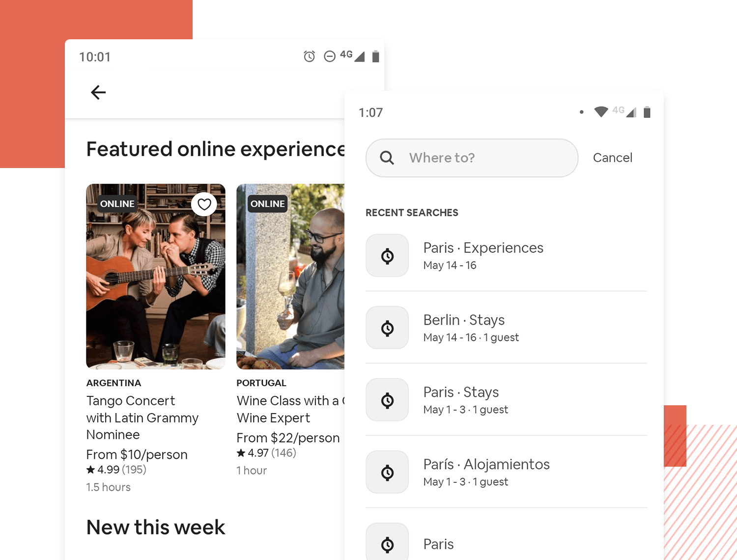737x560 pixels.
Task: Tap the battery icon in 10:01 screen
Action: pyautogui.click(x=376, y=56)
